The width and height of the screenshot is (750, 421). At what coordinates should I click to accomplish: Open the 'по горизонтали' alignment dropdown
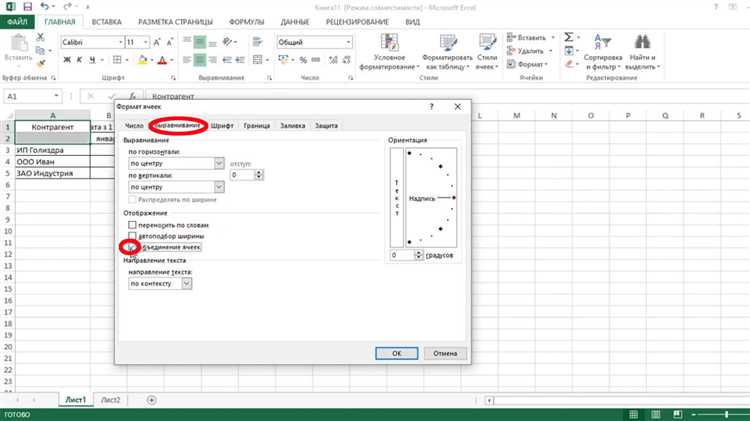[219, 163]
